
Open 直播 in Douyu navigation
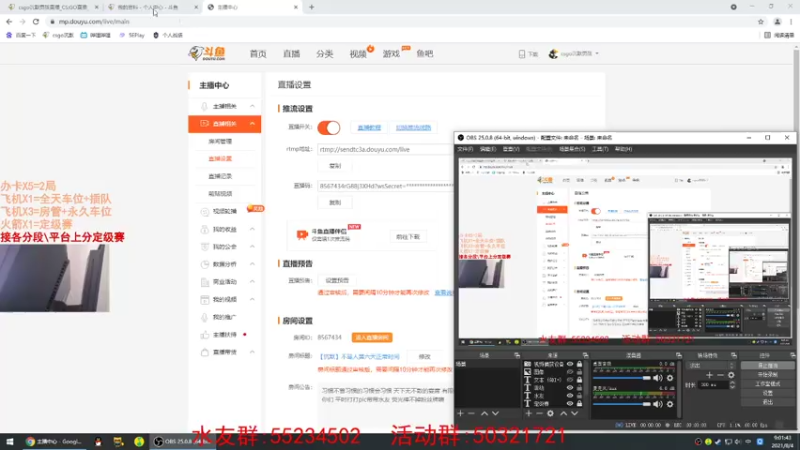[291, 54]
